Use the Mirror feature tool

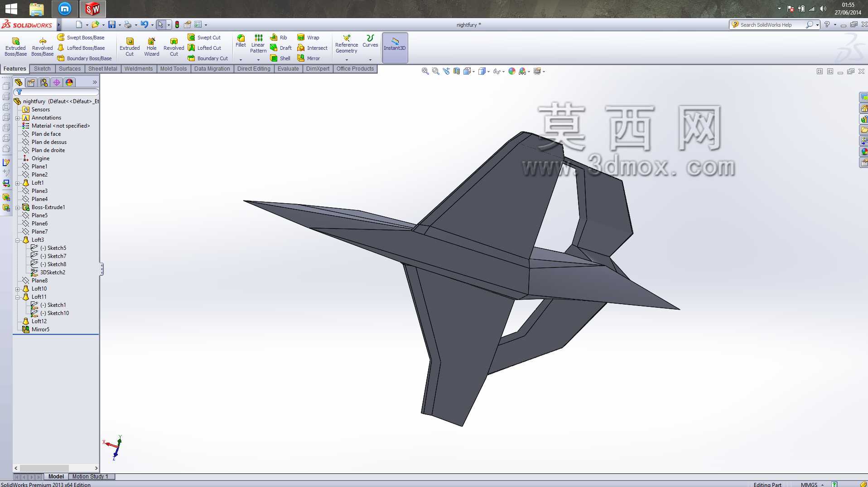tap(309, 58)
